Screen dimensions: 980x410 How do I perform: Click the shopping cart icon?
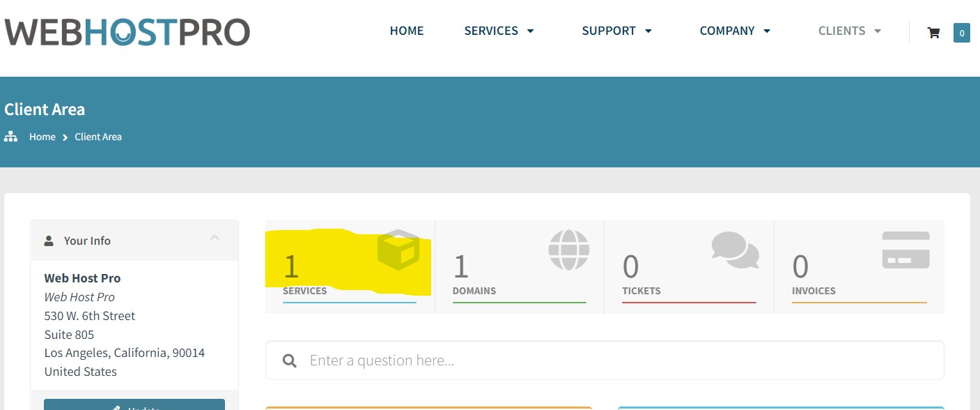tap(933, 32)
